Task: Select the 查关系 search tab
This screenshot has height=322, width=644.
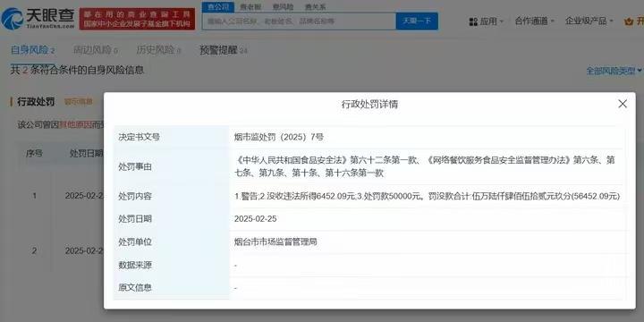Action: tap(316, 7)
